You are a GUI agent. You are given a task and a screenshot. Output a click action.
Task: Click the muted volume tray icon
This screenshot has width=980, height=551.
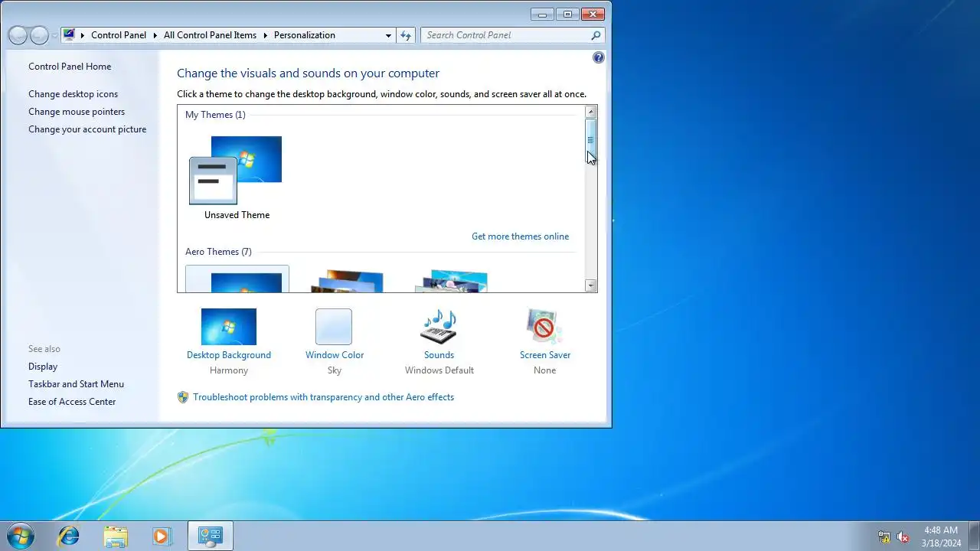pos(903,536)
